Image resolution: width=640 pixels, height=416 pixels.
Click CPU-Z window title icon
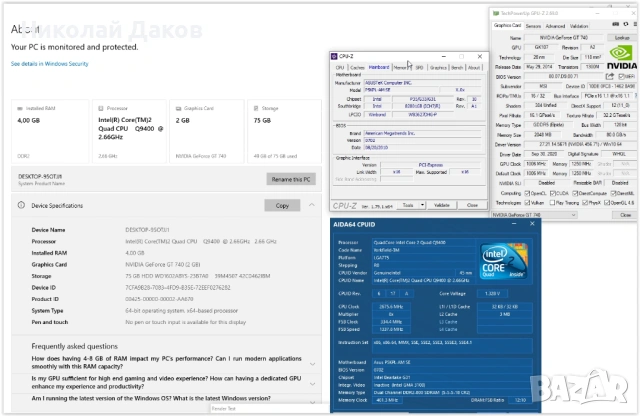[x=334, y=56]
